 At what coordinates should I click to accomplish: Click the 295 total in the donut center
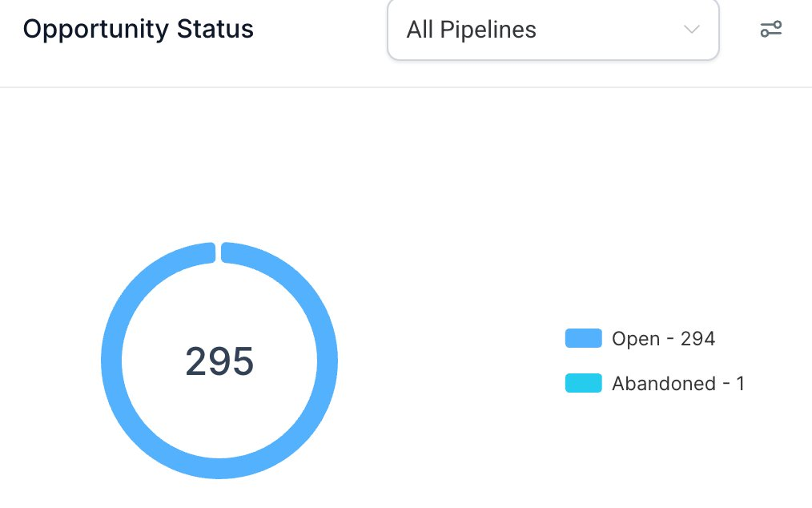(219, 361)
